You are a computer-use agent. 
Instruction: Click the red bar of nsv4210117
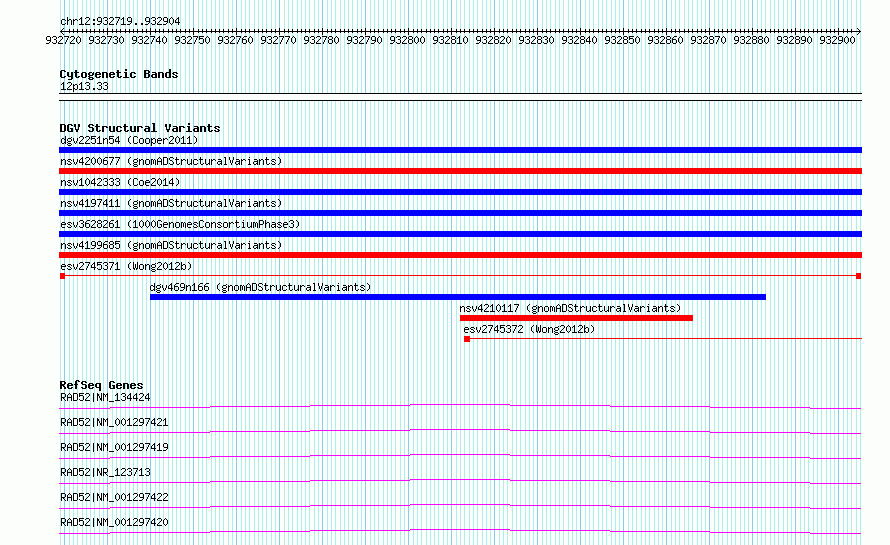click(x=576, y=318)
